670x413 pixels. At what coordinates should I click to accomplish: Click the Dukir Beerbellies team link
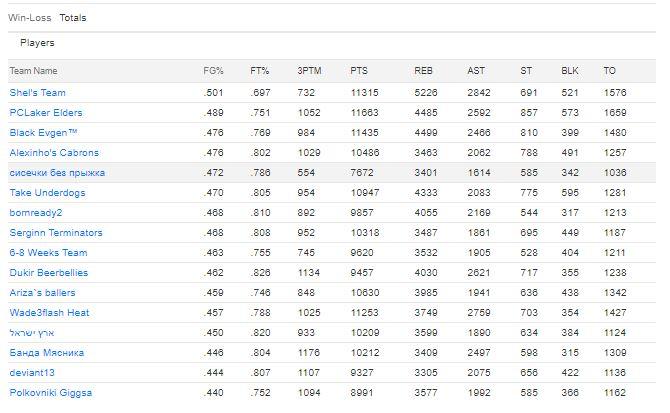pyautogui.click(x=49, y=273)
